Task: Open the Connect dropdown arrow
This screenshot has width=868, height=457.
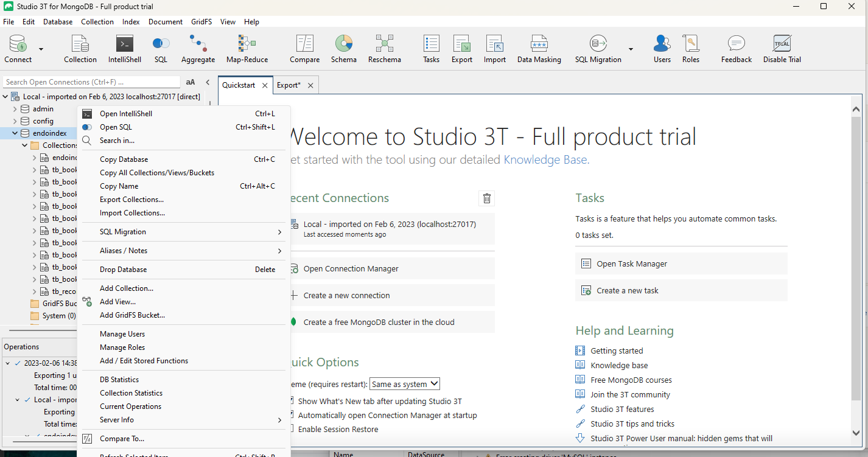Action: (x=41, y=49)
